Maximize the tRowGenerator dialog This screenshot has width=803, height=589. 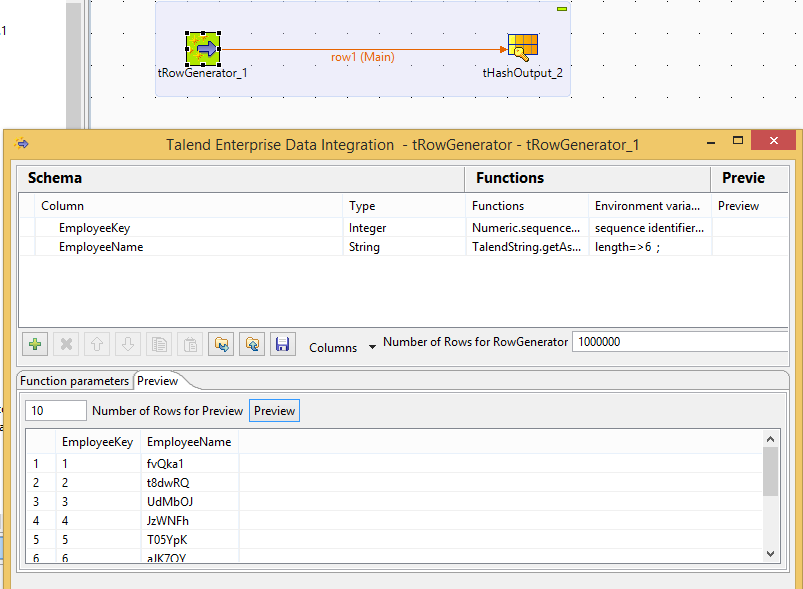pyautogui.click(x=737, y=140)
